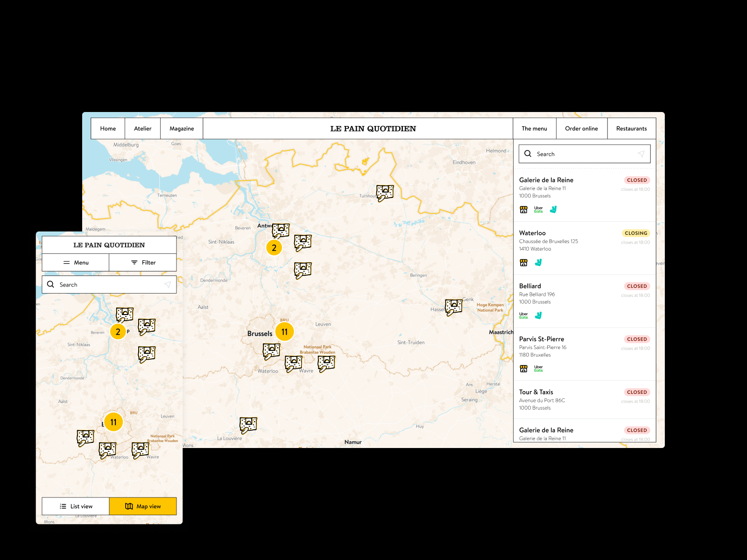Click Uber Eats icon for Galerie de la Reine

538,210
